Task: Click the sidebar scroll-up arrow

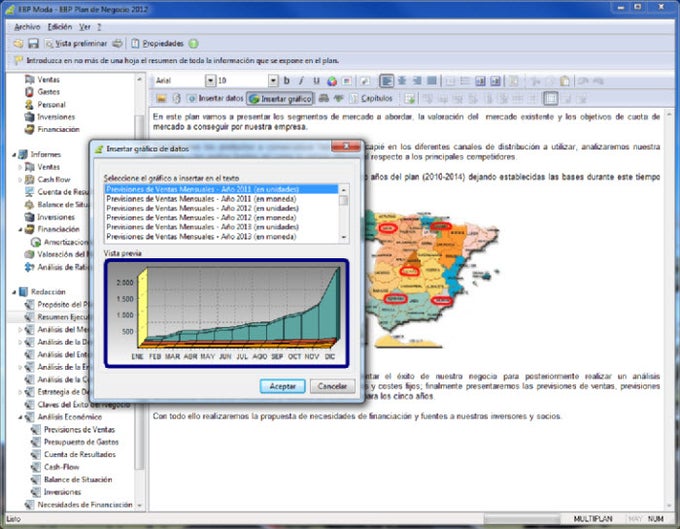Action: pyautogui.click(x=140, y=79)
